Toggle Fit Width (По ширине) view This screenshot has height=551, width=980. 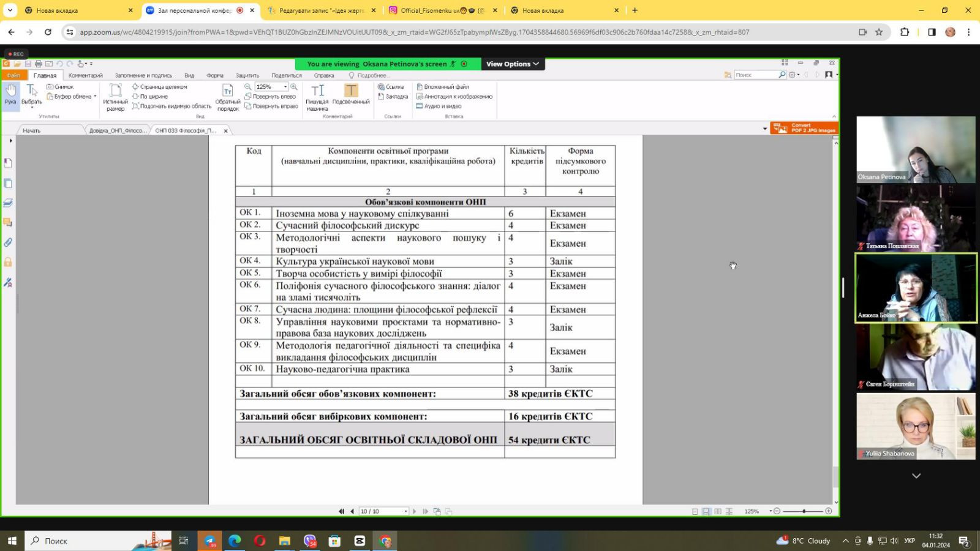coord(150,97)
